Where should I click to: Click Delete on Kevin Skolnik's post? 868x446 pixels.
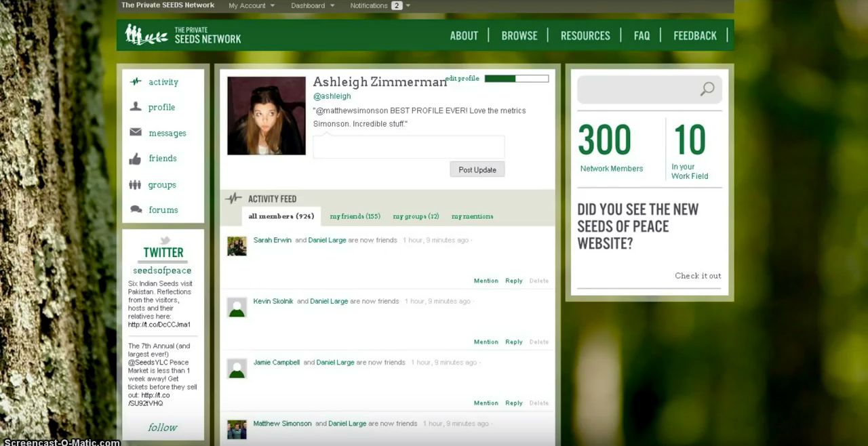point(539,342)
